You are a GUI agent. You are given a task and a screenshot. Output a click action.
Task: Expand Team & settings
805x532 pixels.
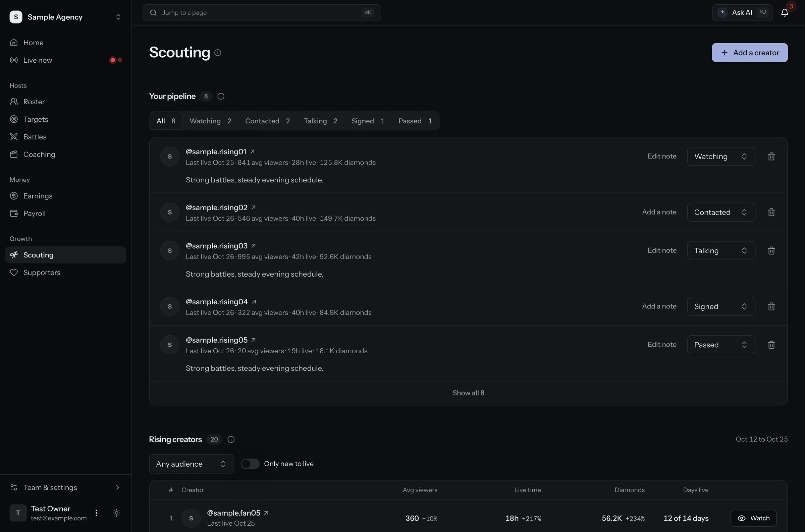66,487
